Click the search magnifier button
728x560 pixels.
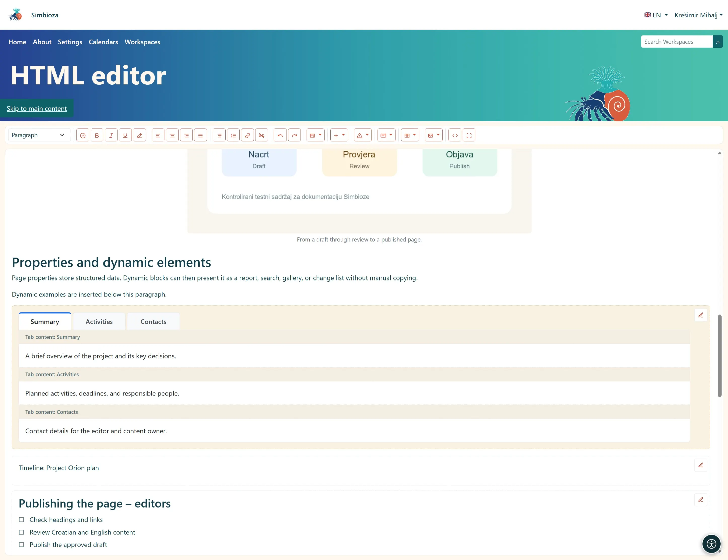718,42
